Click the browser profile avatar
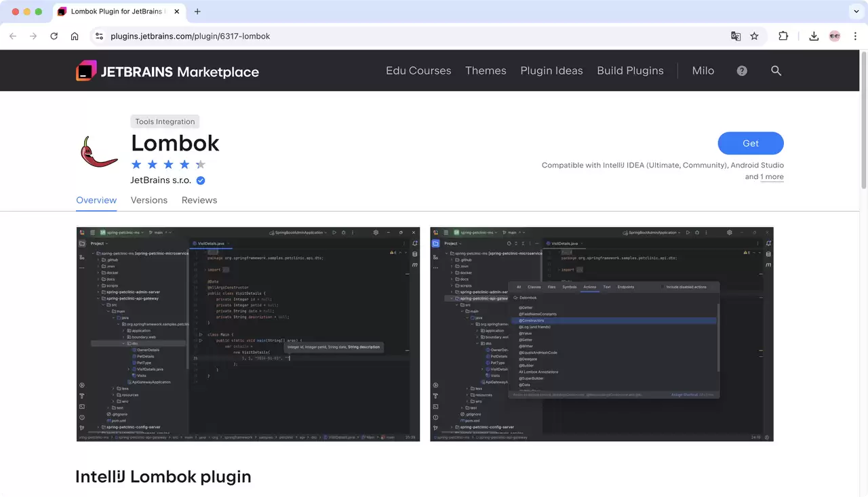The width and height of the screenshot is (868, 497). click(835, 36)
